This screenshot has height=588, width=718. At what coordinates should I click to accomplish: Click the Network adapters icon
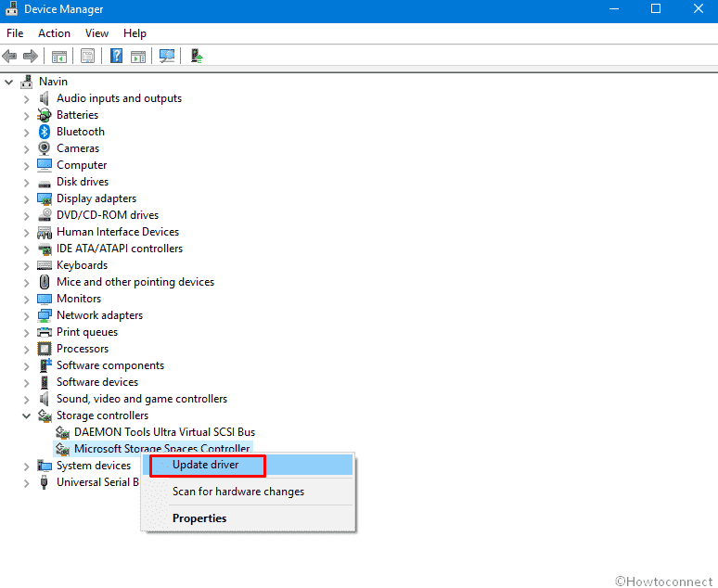[45, 315]
